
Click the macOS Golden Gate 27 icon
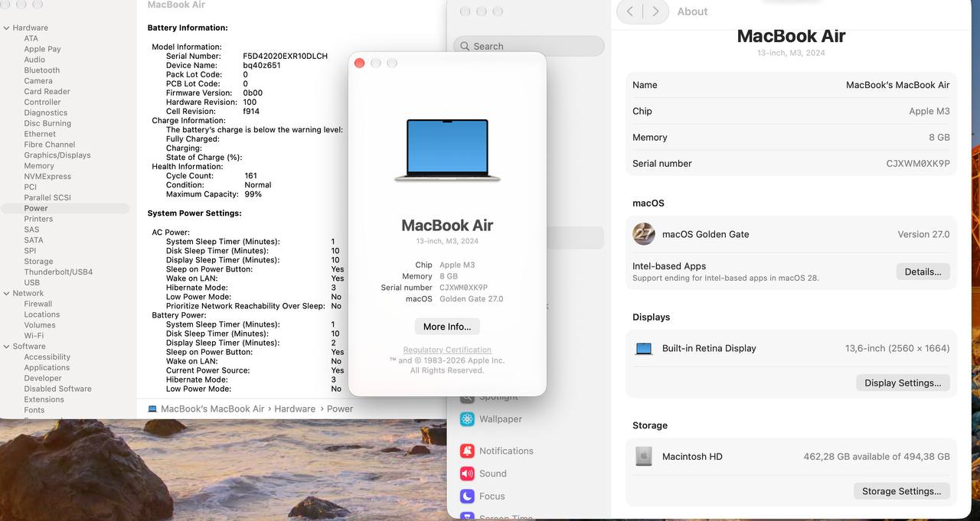(x=643, y=234)
